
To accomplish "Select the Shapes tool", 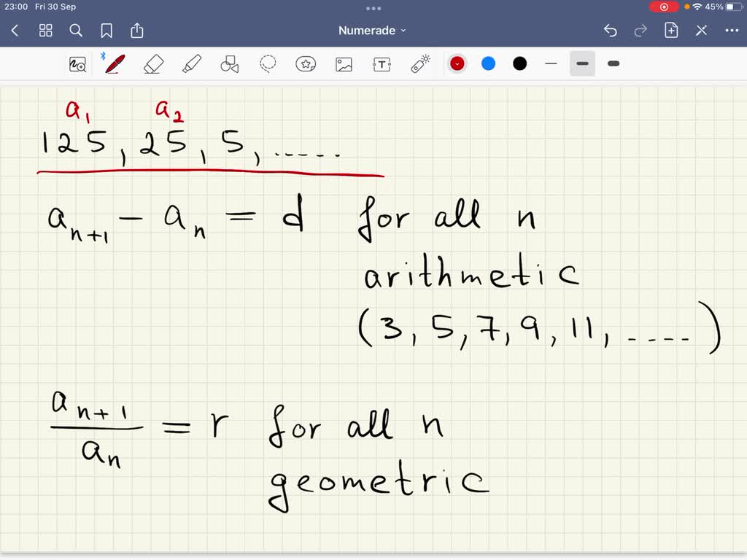I will coord(230,64).
